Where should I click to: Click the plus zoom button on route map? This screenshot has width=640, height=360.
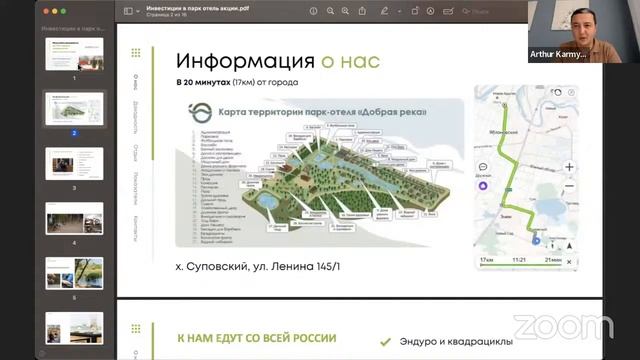point(569,167)
